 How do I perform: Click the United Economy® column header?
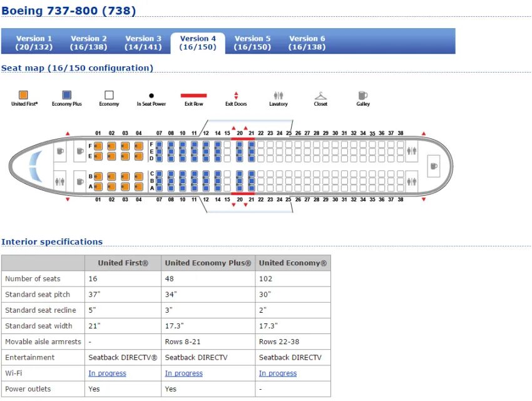(293, 263)
